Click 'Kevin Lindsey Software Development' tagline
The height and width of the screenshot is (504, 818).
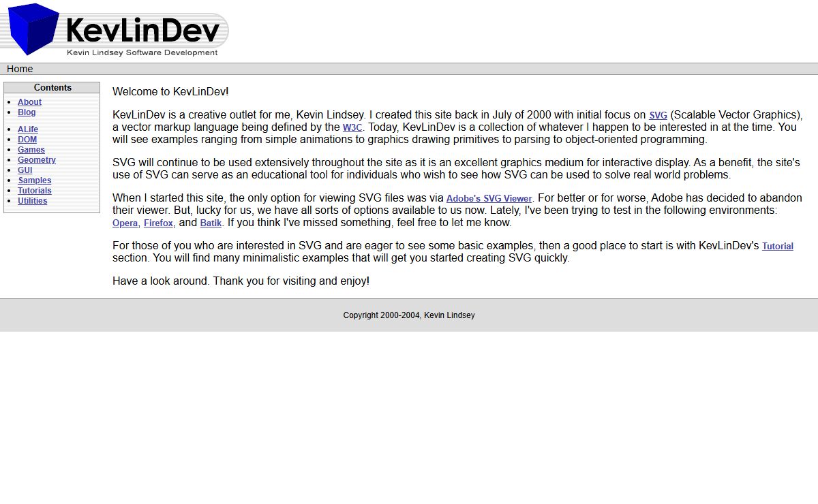coord(142,52)
